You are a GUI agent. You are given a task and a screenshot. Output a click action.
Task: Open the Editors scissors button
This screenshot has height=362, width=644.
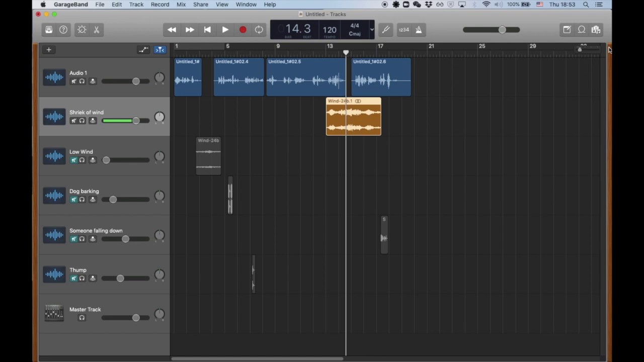[97, 30]
